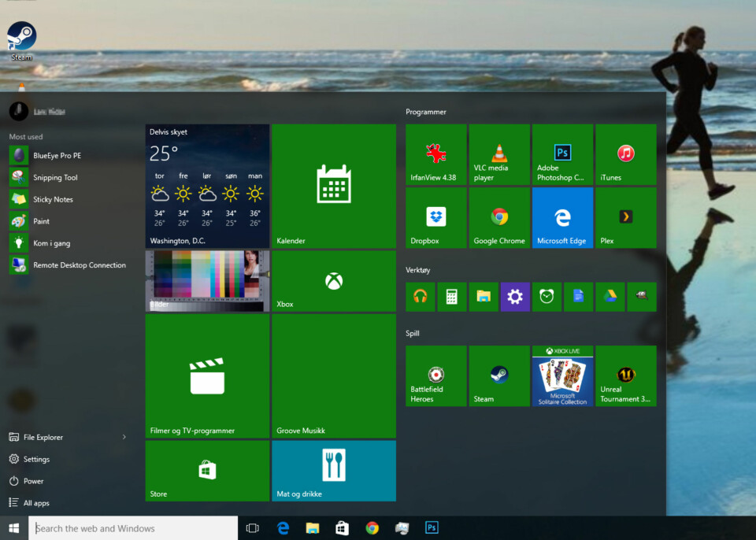The height and width of the screenshot is (540, 756).
Task: Launch the Adobe Photoshop tile
Action: pos(562,154)
